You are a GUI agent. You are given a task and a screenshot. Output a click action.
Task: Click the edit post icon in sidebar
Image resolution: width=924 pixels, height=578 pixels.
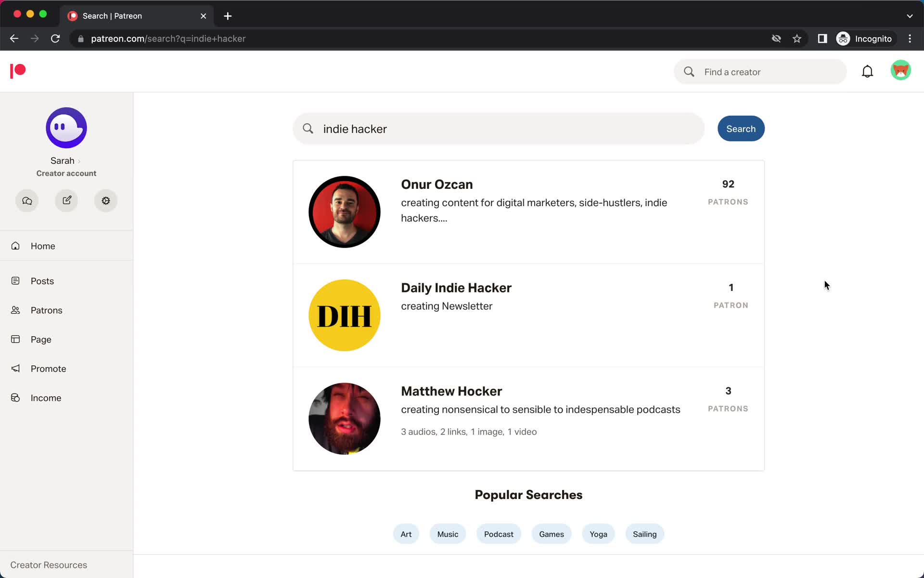pyautogui.click(x=66, y=200)
